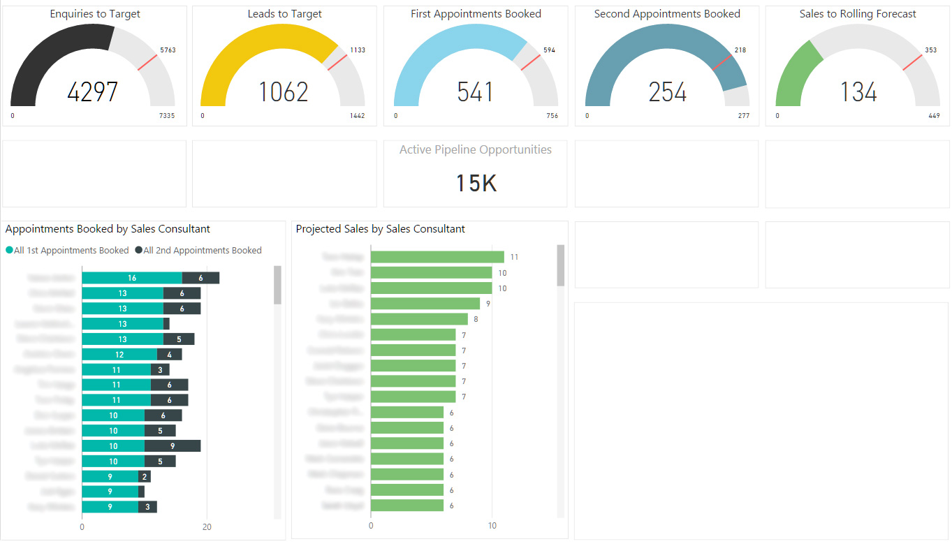Click the All 1st Appointments Booked legend text
This screenshot has width=952, height=560.
[71, 250]
